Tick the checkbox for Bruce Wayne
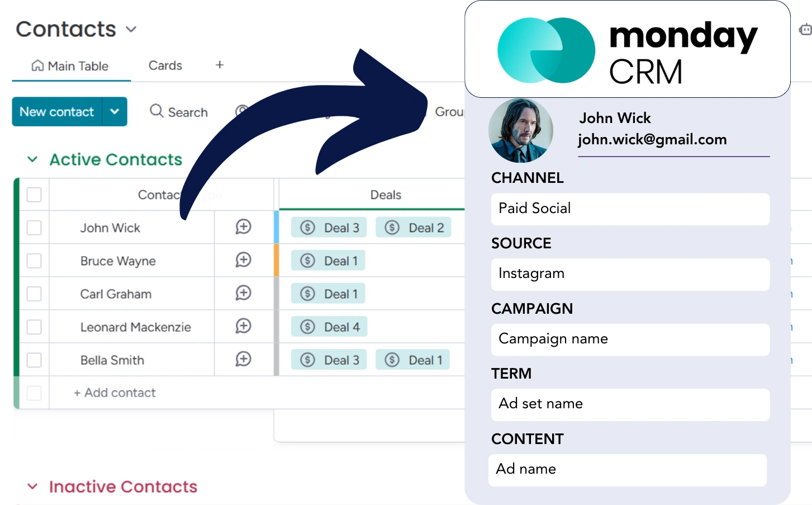The image size is (812, 505). tap(34, 261)
